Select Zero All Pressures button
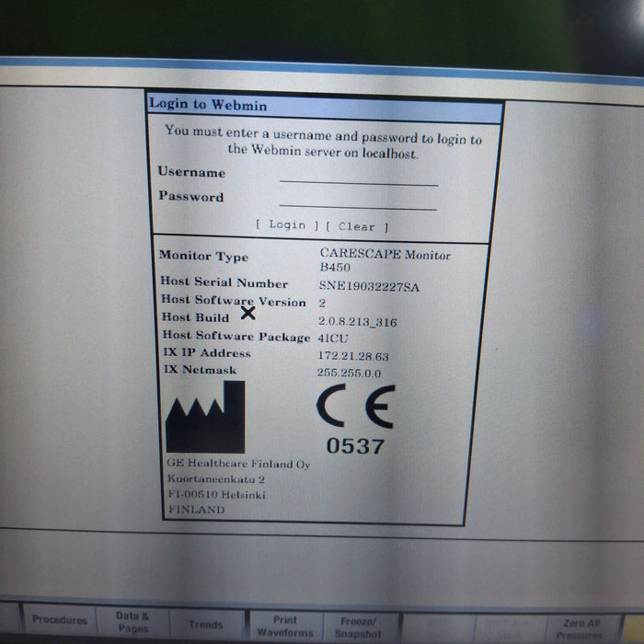Image resolution: width=644 pixels, height=644 pixels. 581,629
